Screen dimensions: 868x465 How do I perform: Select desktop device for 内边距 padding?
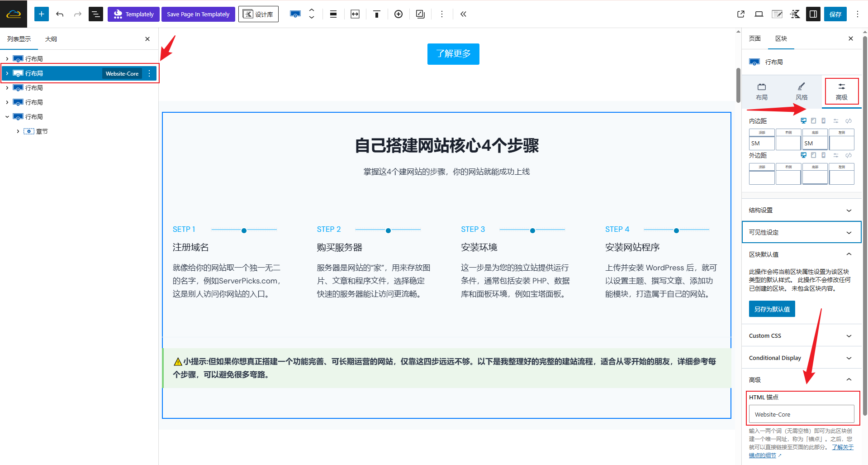tap(803, 121)
